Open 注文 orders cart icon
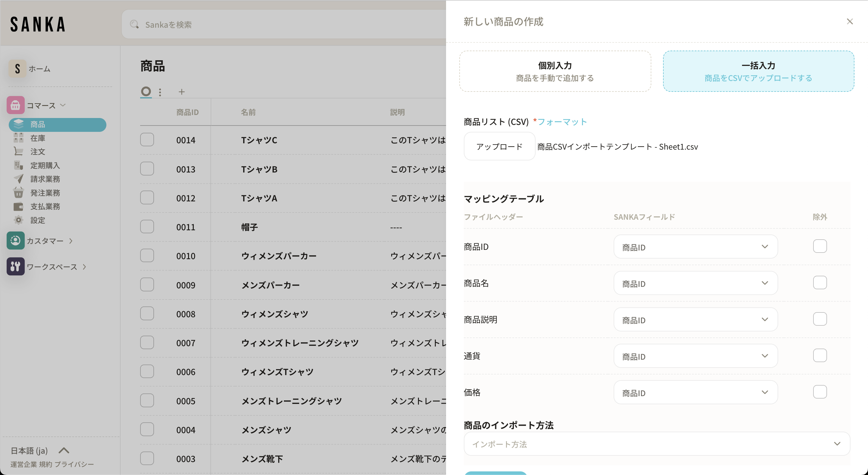The image size is (868, 475). tap(18, 151)
